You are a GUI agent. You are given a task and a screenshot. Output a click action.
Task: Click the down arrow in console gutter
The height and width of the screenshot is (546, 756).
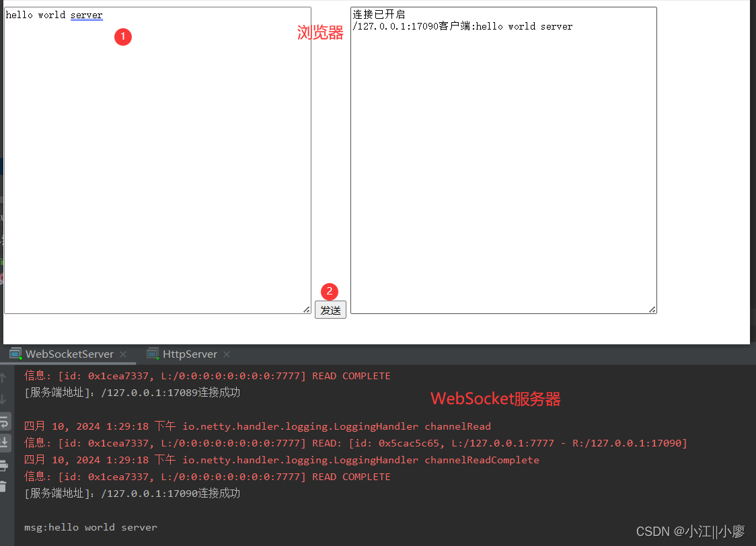point(3,399)
